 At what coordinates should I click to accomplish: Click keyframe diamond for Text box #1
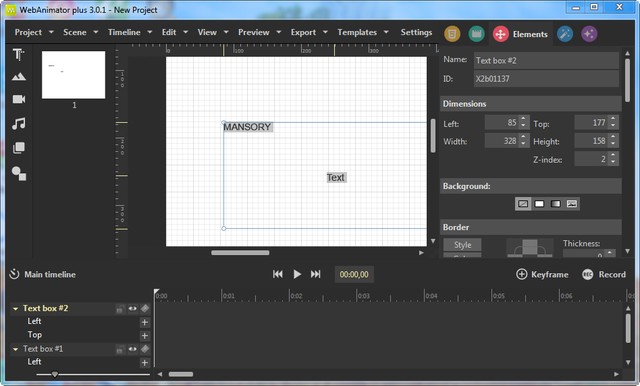[x=145, y=349]
